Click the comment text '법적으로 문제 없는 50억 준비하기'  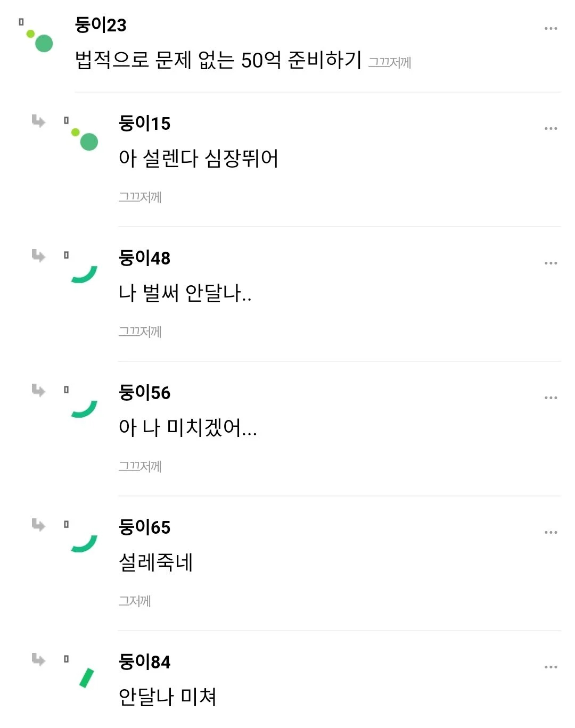[218, 60]
